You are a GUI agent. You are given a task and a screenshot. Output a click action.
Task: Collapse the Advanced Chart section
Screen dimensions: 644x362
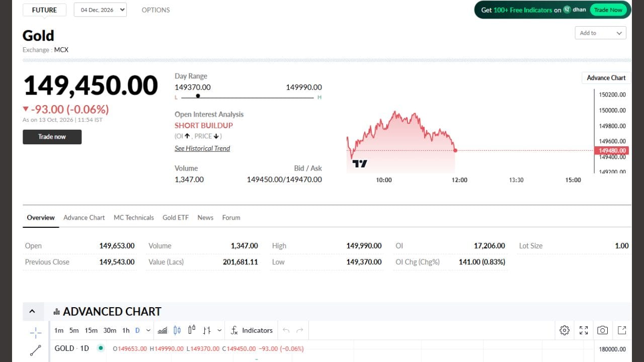click(x=32, y=312)
